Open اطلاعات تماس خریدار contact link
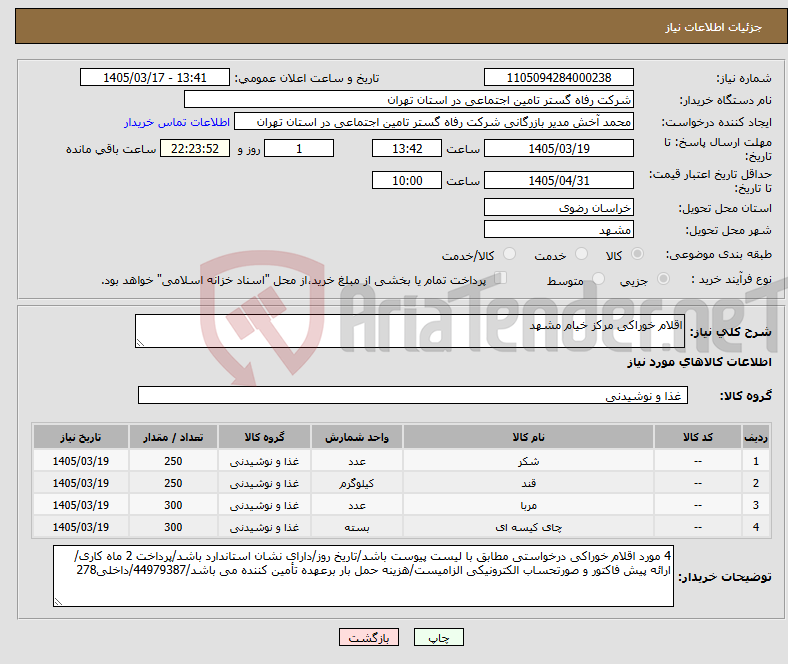Image resolution: width=788 pixels, height=664 pixels. pyautogui.click(x=177, y=122)
